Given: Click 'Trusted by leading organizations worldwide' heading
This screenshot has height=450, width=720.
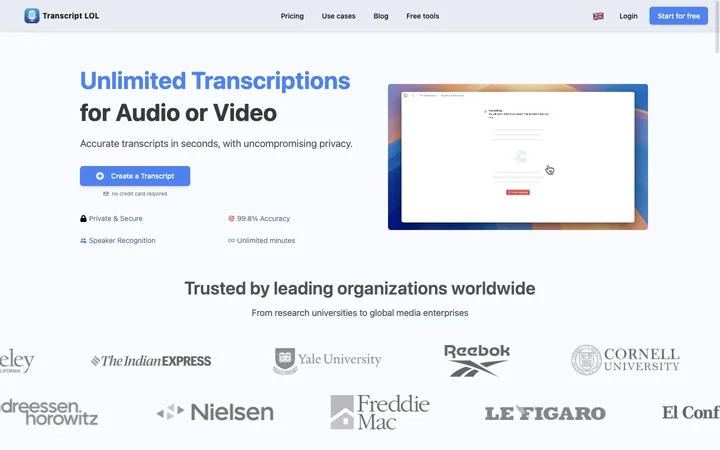Looking at the screenshot, I should point(360,288).
